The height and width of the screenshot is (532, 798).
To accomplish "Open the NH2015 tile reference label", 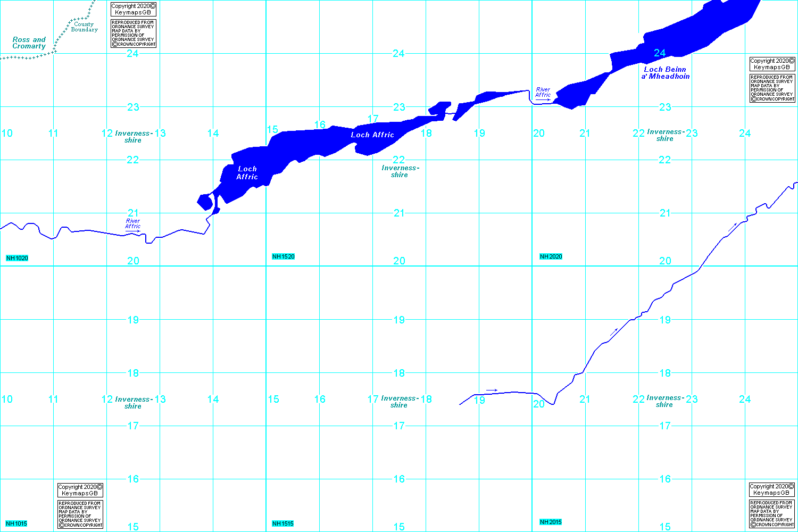I will point(551,522).
